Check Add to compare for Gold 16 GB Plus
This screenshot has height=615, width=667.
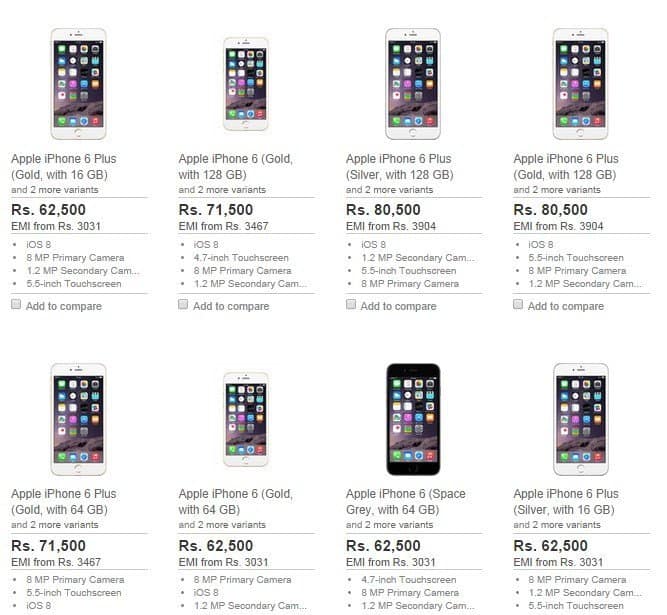[16, 304]
